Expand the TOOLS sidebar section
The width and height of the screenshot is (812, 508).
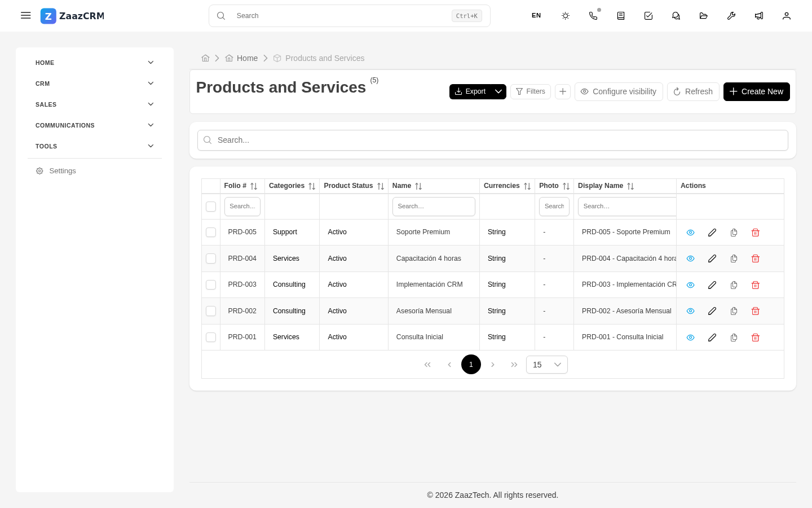(x=95, y=146)
